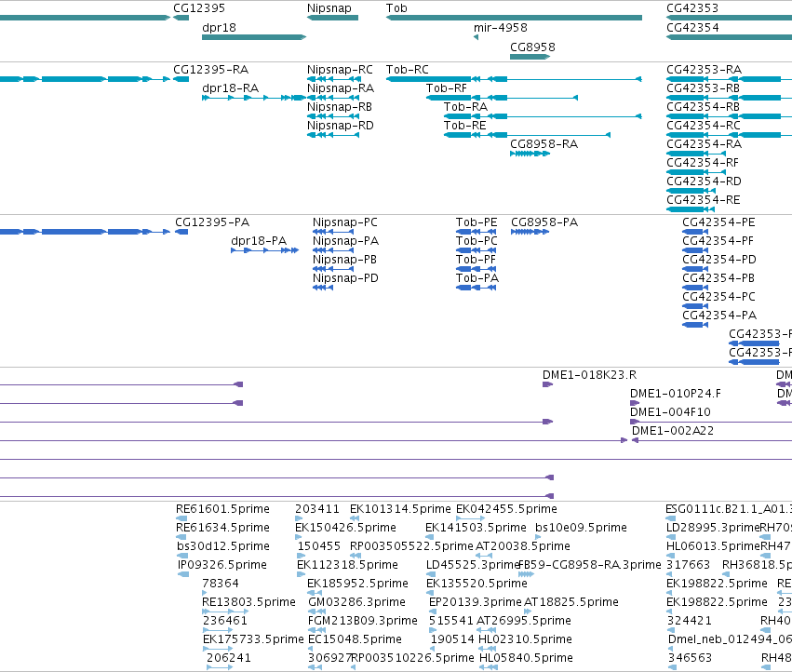Select EST IP09326.5prime
Image resolution: width=792 pixels, height=672 pixels.
coord(183,574)
